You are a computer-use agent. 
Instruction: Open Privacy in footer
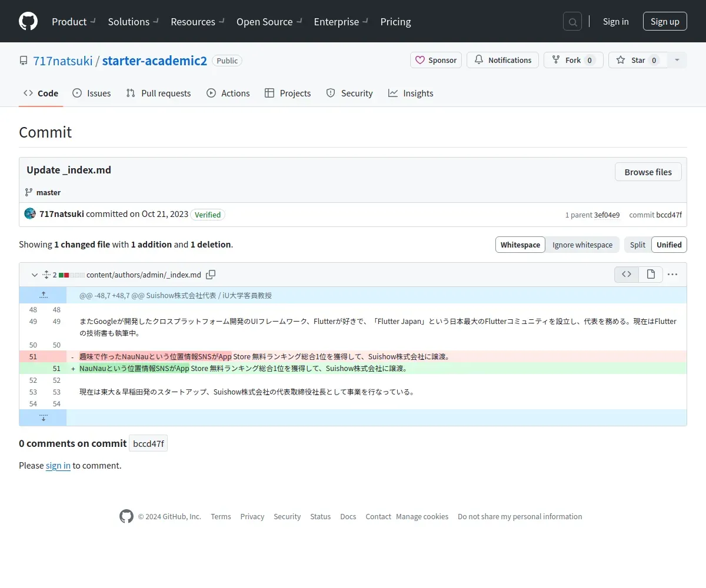pyautogui.click(x=252, y=516)
